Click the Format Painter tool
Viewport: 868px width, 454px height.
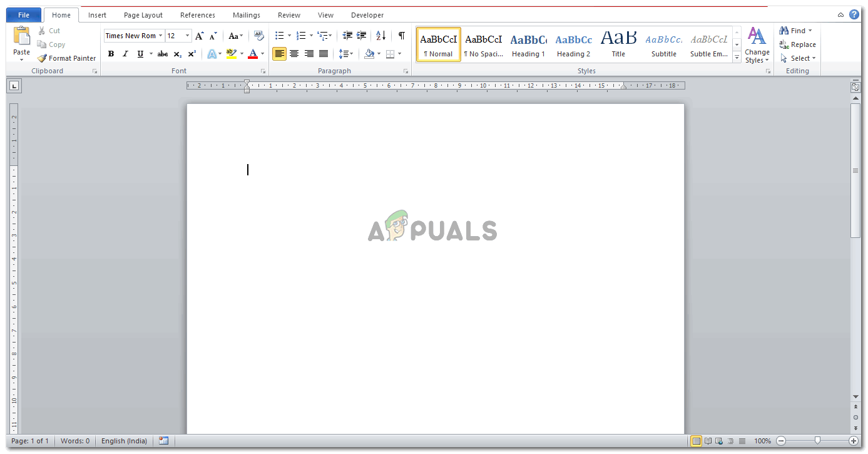click(67, 58)
